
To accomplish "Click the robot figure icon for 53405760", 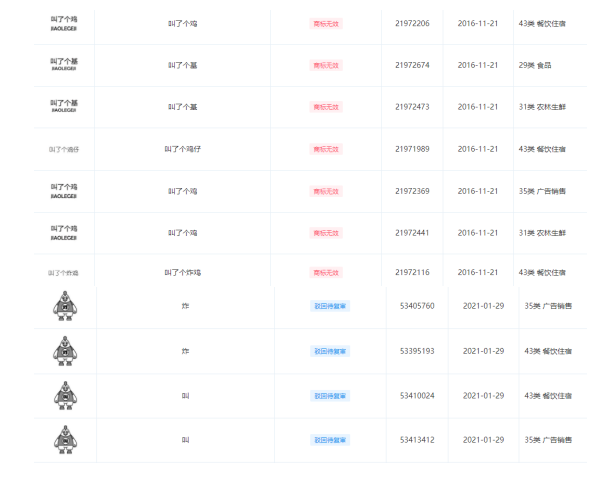I will coord(64,307).
